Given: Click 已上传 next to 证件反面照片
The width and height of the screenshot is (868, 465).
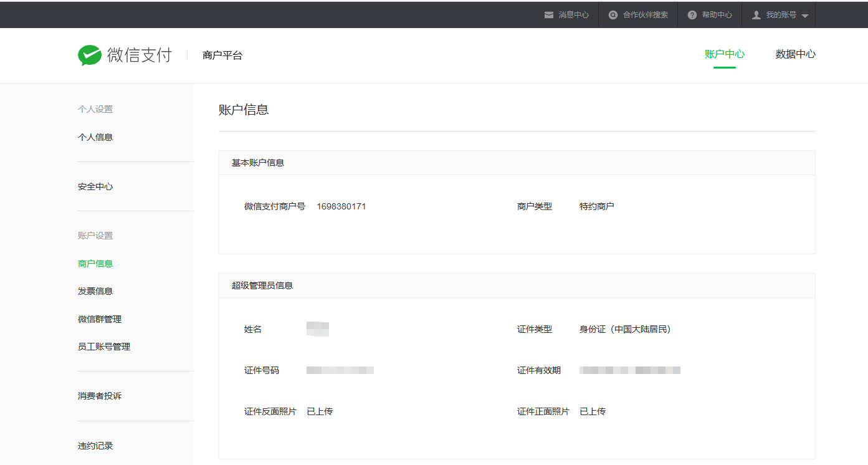Looking at the screenshot, I should coord(320,411).
